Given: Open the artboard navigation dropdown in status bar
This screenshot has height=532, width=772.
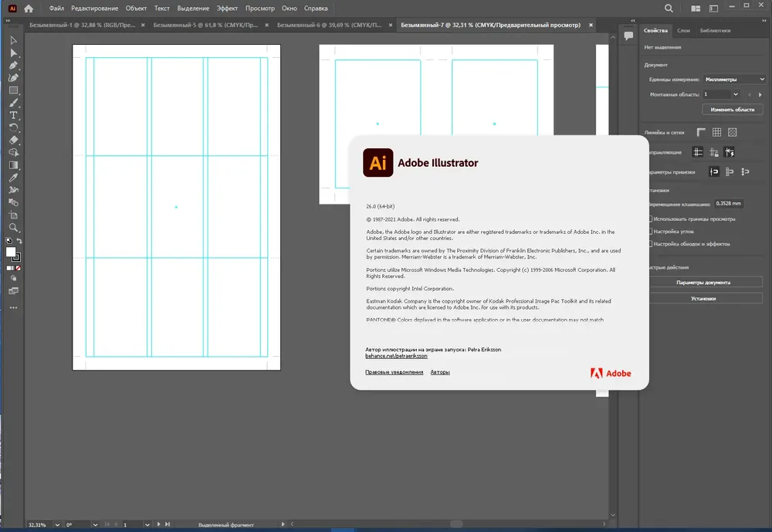Looking at the screenshot, I should (x=147, y=524).
